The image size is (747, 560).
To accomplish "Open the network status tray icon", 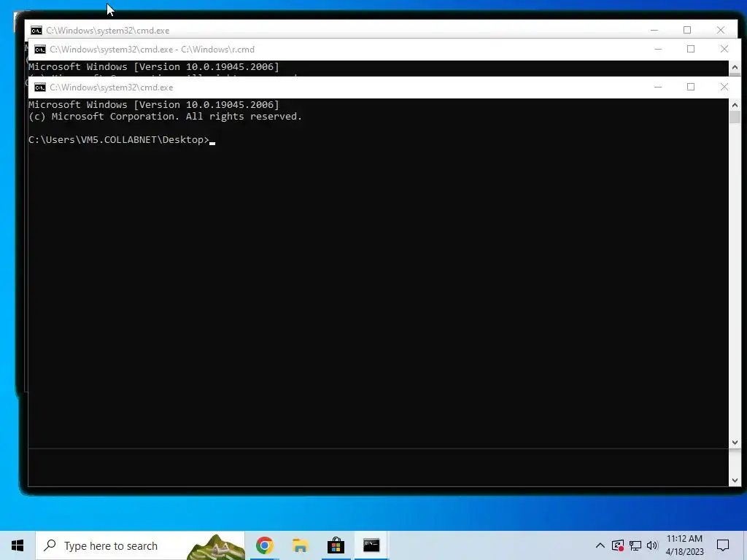I will pyautogui.click(x=635, y=545).
